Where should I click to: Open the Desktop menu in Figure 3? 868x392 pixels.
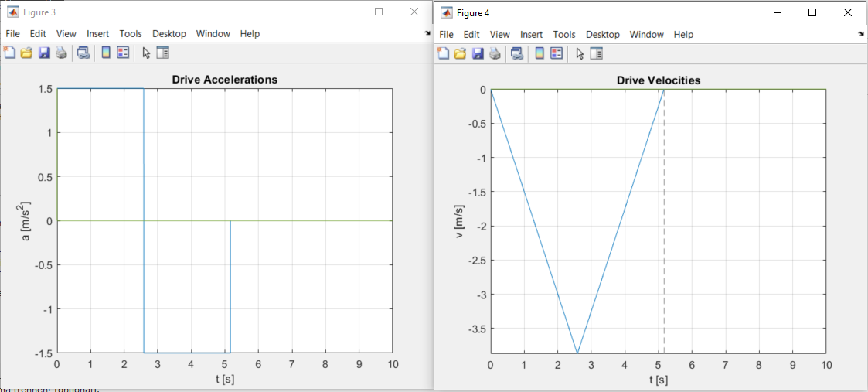click(169, 34)
